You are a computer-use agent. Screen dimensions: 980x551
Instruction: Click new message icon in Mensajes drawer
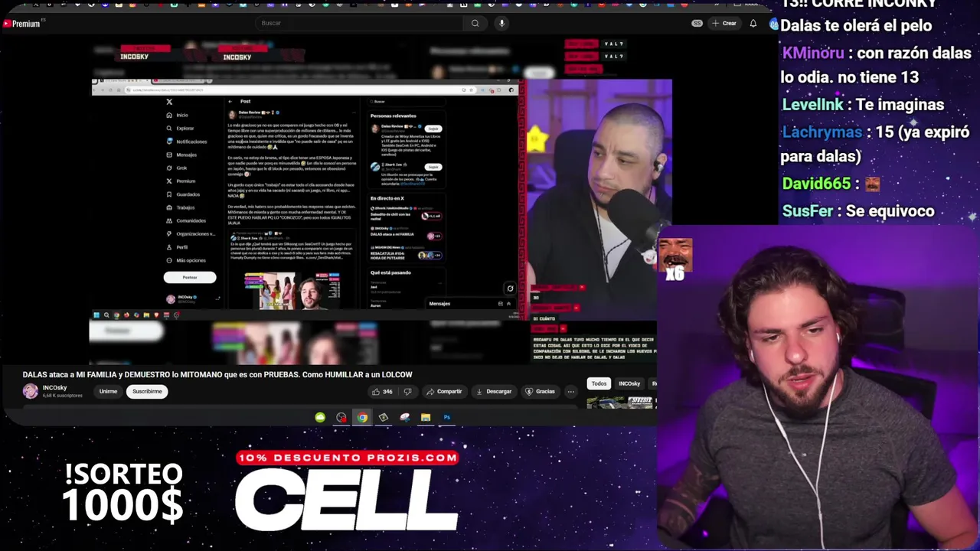click(x=501, y=304)
